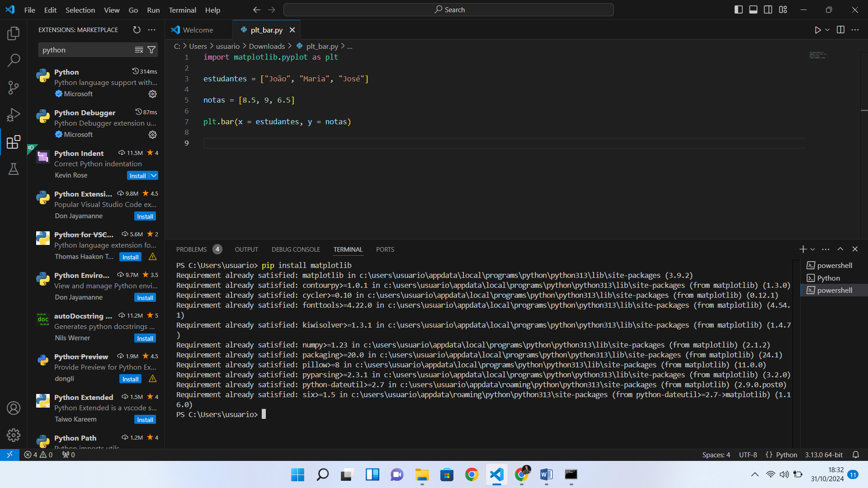Open the Explorer view in activity bar

point(14,33)
